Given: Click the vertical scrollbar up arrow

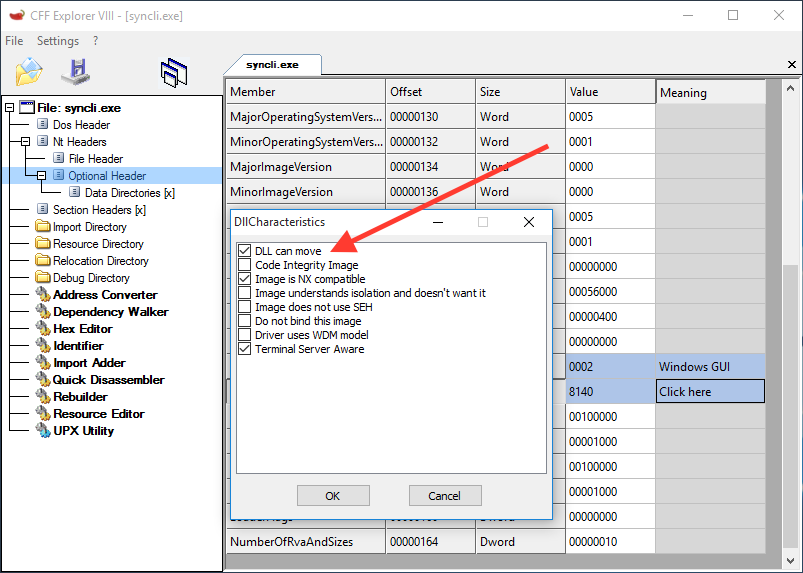Looking at the screenshot, I should click(x=791, y=88).
